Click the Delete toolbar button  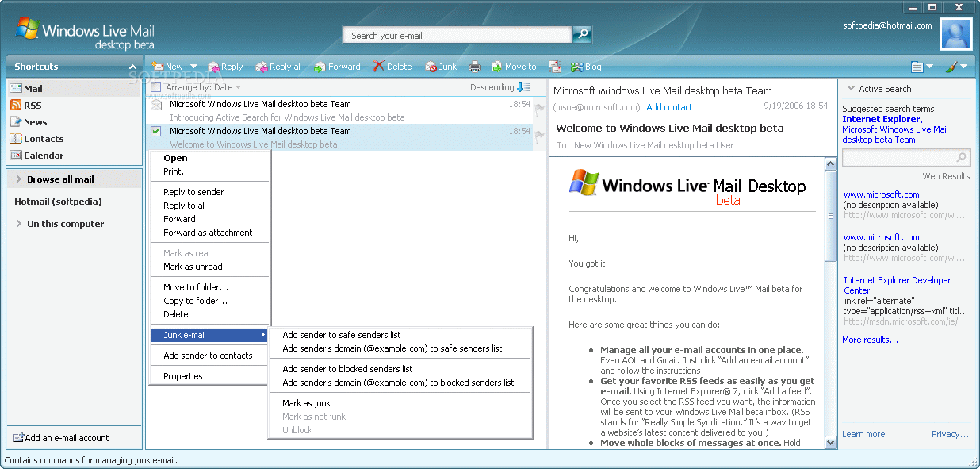[392, 67]
